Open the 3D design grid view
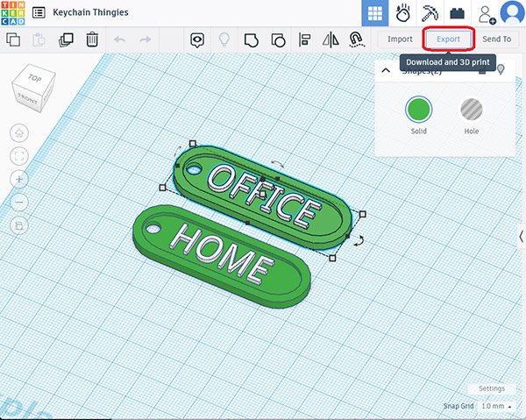The height and width of the screenshot is (420, 526). point(375,13)
